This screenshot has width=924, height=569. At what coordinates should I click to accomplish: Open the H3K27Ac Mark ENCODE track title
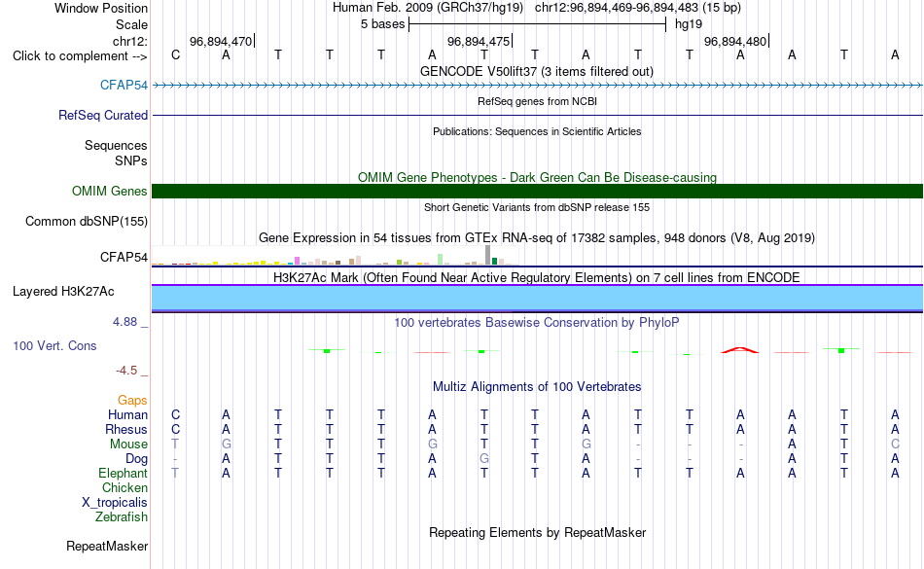(537, 277)
